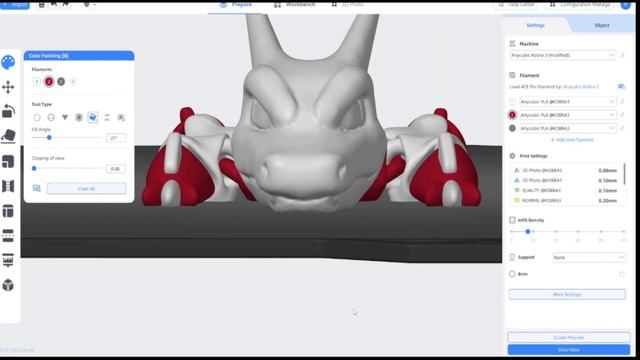
Task: Open the Support type dropdown showing None
Action: coord(589,258)
